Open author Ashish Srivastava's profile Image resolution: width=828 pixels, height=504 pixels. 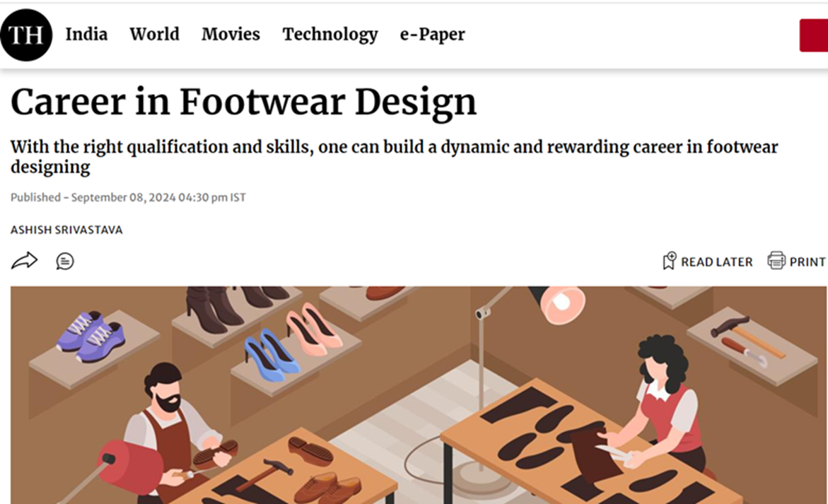coord(66,230)
